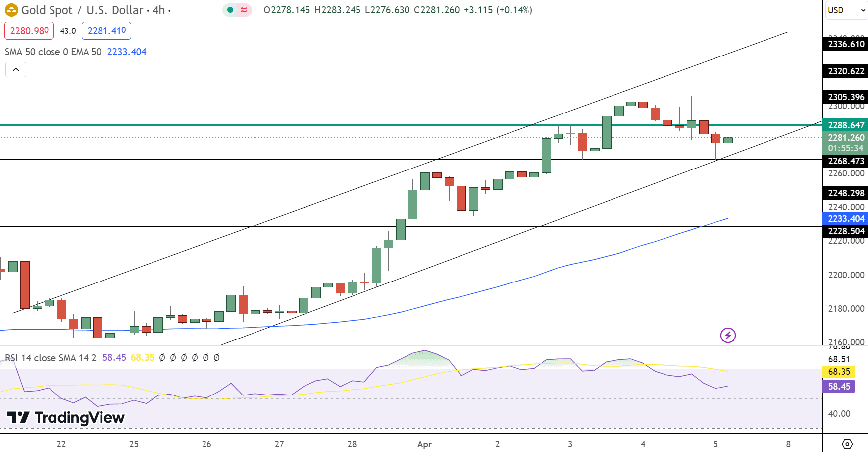Click the 2320.622 price level label
Screen dimensions: 868x452
pyautogui.click(x=846, y=71)
